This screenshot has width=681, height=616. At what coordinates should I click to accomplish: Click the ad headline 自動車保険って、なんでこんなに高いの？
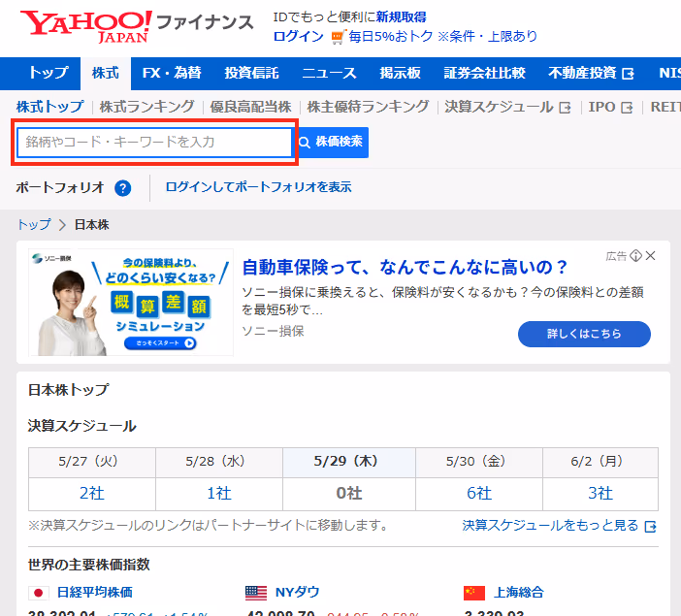click(x=405, y=267)
